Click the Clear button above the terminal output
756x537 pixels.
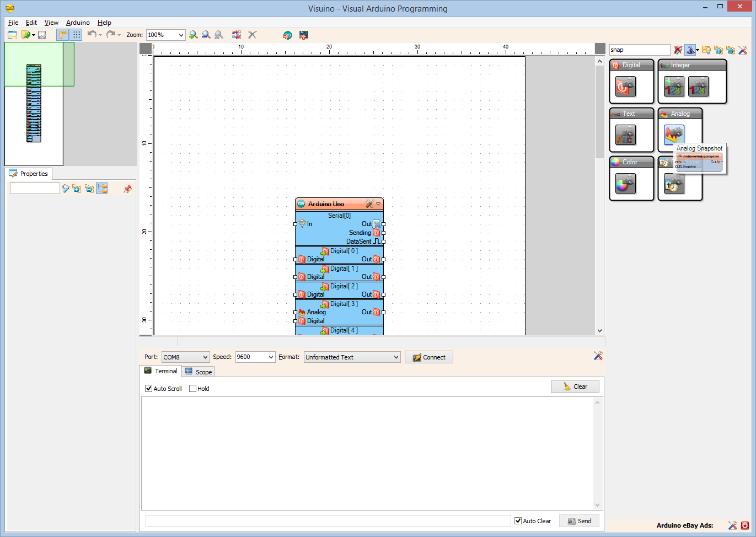[575, 386]
